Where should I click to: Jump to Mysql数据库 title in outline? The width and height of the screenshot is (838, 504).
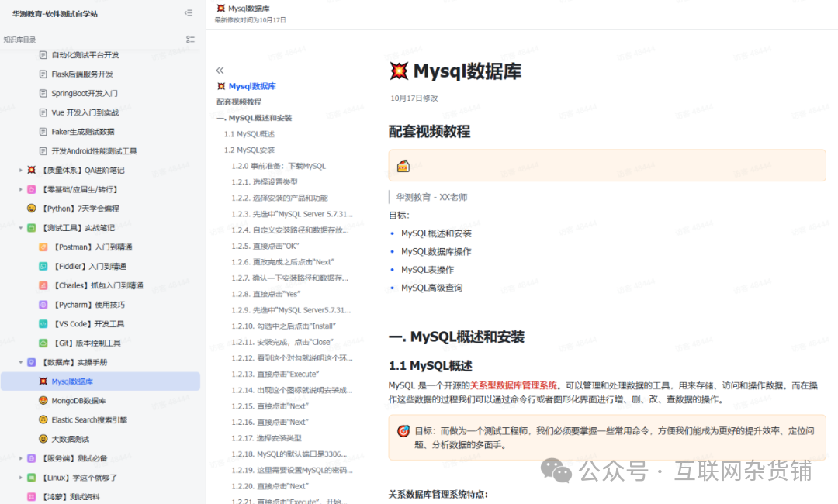(x=252, y=86)
